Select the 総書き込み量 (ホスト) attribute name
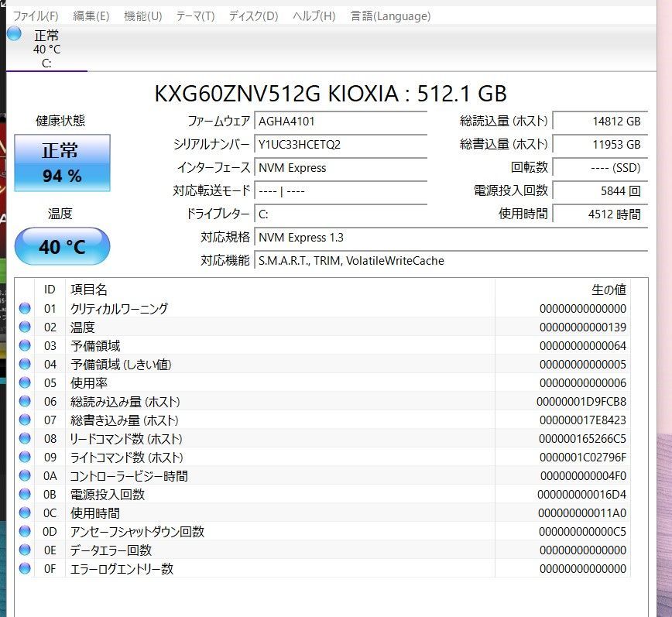The height and width of the screenshot is (617, 672). [125, 420]
